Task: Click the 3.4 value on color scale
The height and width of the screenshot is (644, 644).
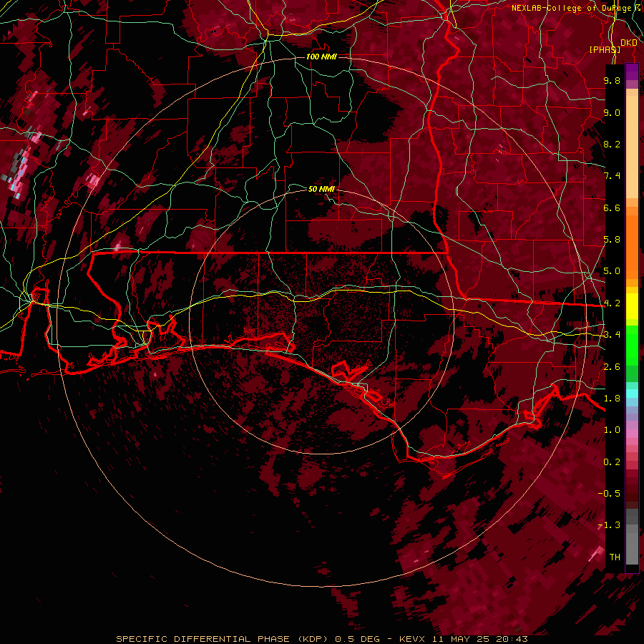Action: click(x=612, y=335)
